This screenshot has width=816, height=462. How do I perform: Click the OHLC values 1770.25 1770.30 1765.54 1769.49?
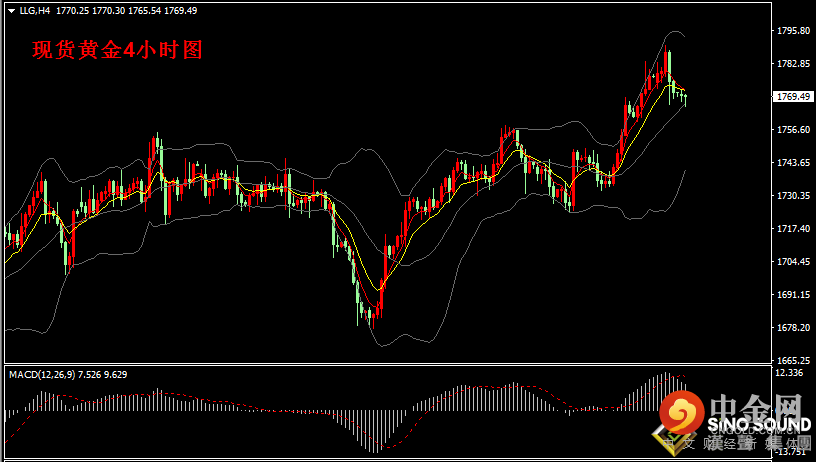click(126, 10)
